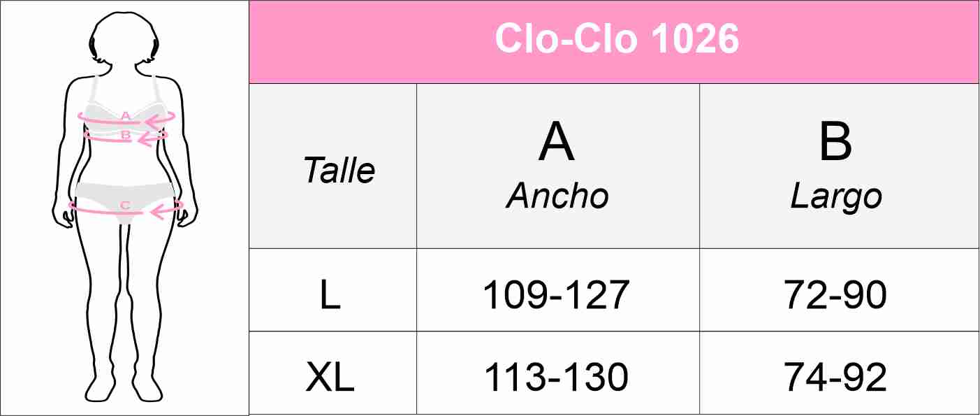Click the 113-130 width value
Viewport: 980px width, 416px height.
click(x=557, y=379)
